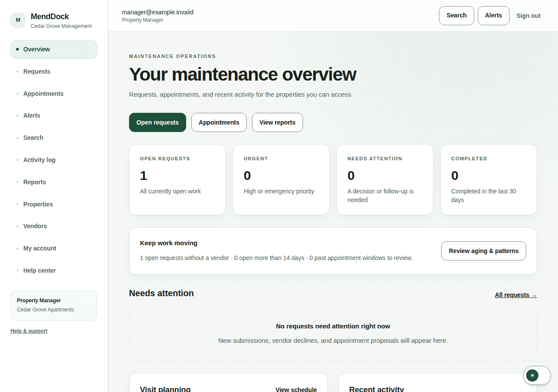
Task: Select the Open Requests stat card
Action: click(x=177, y=179)
